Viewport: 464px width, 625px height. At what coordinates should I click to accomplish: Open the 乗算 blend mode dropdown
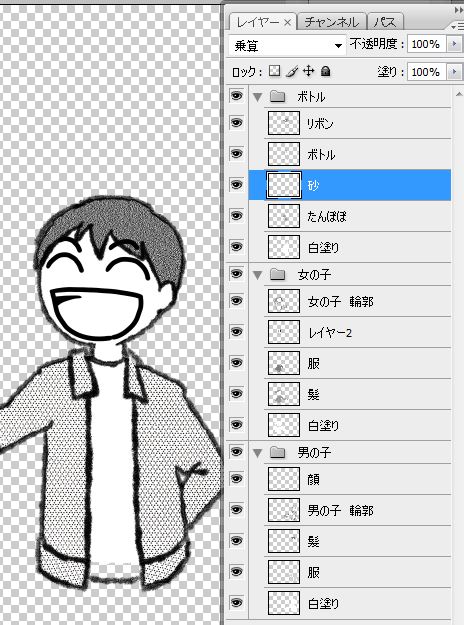coord(287,45)
